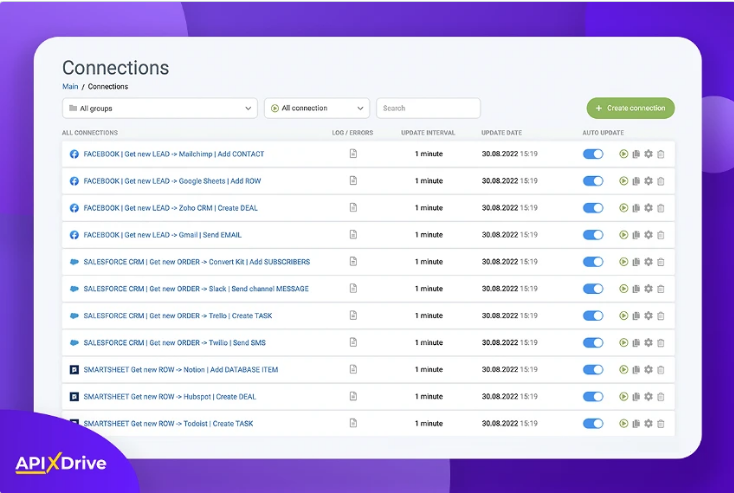This screenshot has width=734, height=493.
Task: Click the Create connection button
Action: [x=631, y=108]
